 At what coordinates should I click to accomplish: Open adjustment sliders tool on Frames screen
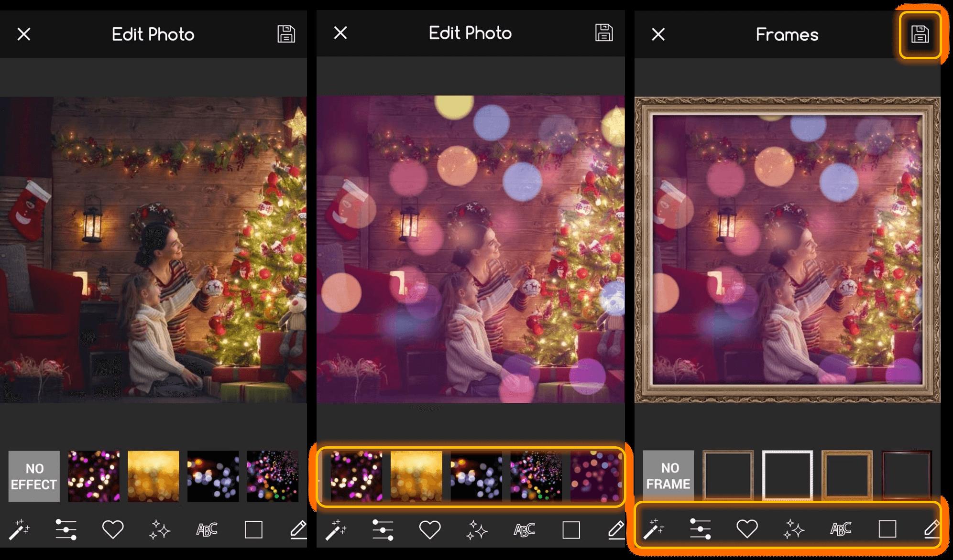point(700,529)
